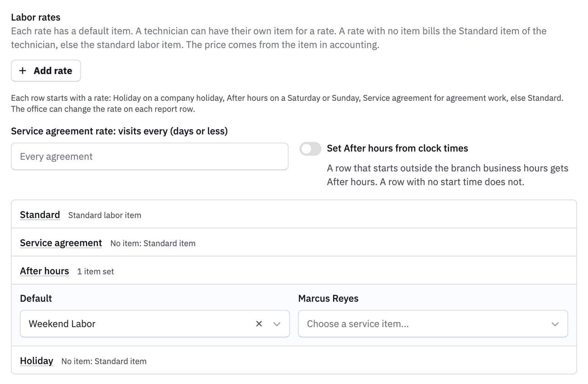Clear the Weekend Labor selection with X icon
The image size is (588, 384).
coord(259,324)
